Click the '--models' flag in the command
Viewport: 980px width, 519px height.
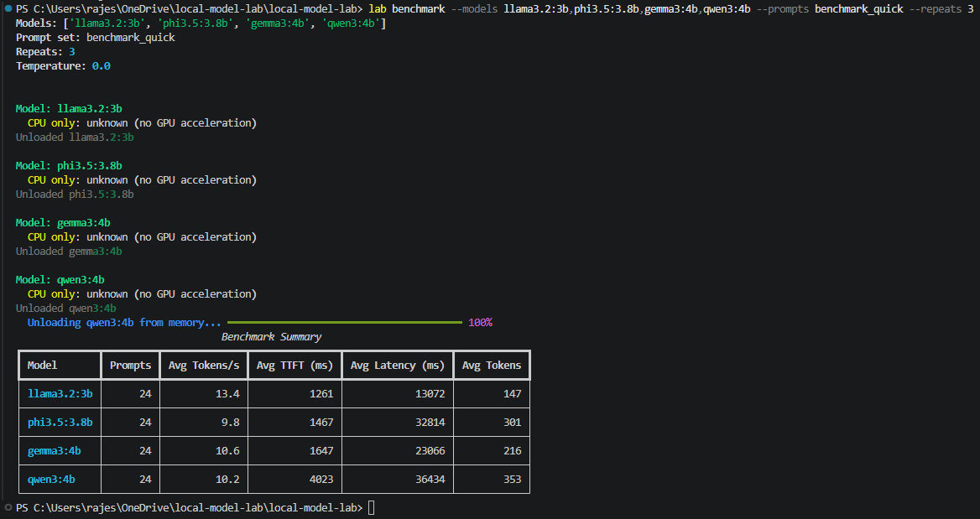tap(475, 8)
